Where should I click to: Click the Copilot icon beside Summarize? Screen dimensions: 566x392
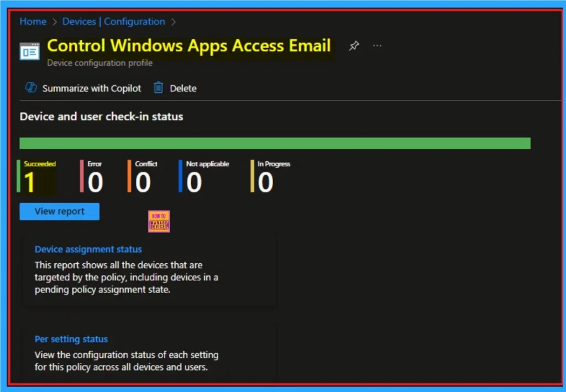tap(31, 88)
